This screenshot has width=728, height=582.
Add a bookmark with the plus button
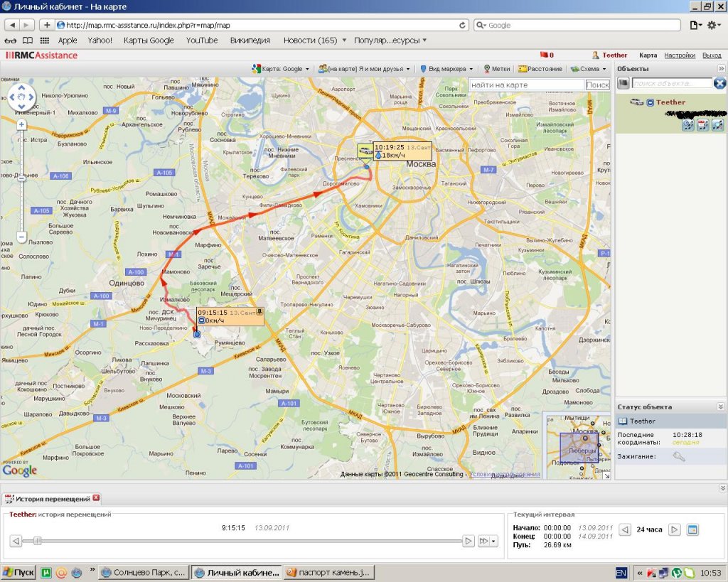point(46,25)
